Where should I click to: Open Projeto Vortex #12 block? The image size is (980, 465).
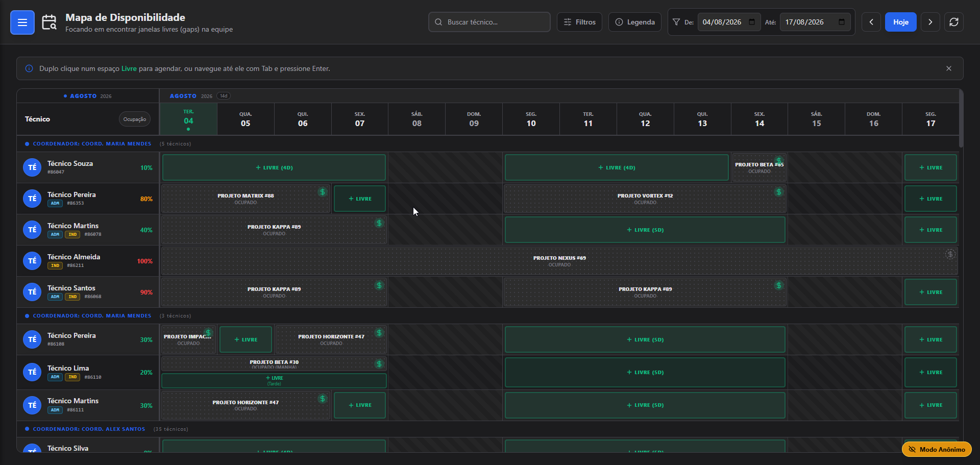coord(645,199)
